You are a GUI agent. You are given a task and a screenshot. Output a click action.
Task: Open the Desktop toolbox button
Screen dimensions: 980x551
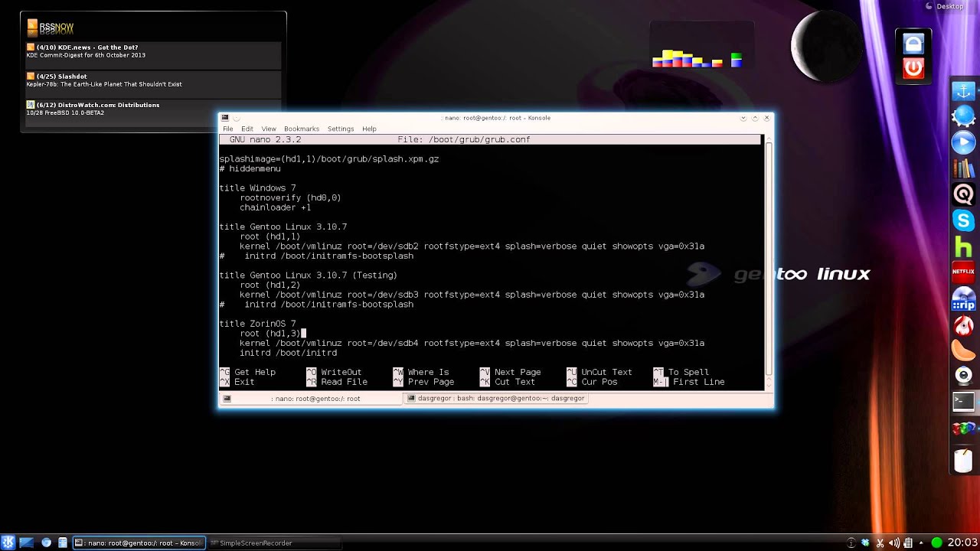point(945,6)
